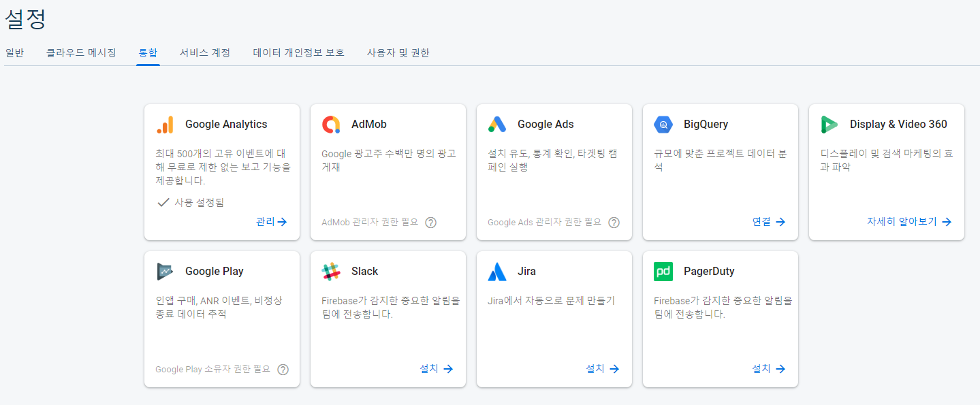This screenshot has width=980, height=405.
Task: Open the 서비스 계정 tab
Action: click(x=205, y=52)
